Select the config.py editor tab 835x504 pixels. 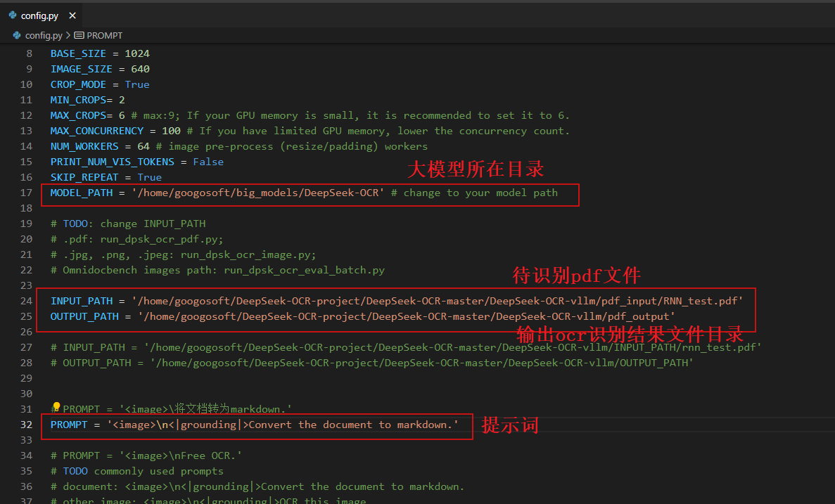42,15
